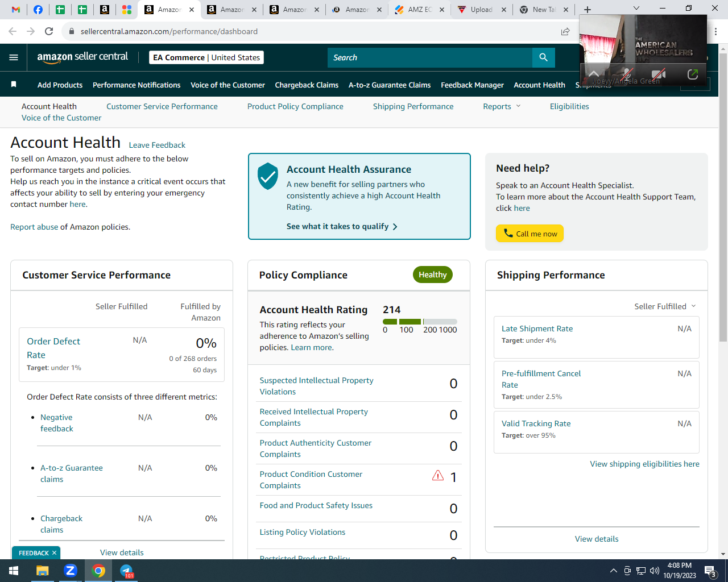Open Seller Fulfilled dropdown in Shipping Performance
The width and height of the screenshot is (728, 582).
tap(665, 306)
